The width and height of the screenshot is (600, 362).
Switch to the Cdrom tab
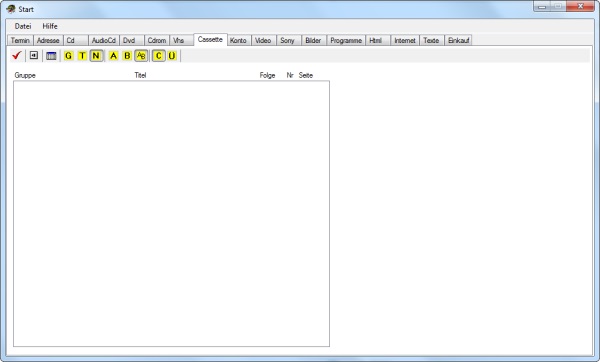(157, 40)
